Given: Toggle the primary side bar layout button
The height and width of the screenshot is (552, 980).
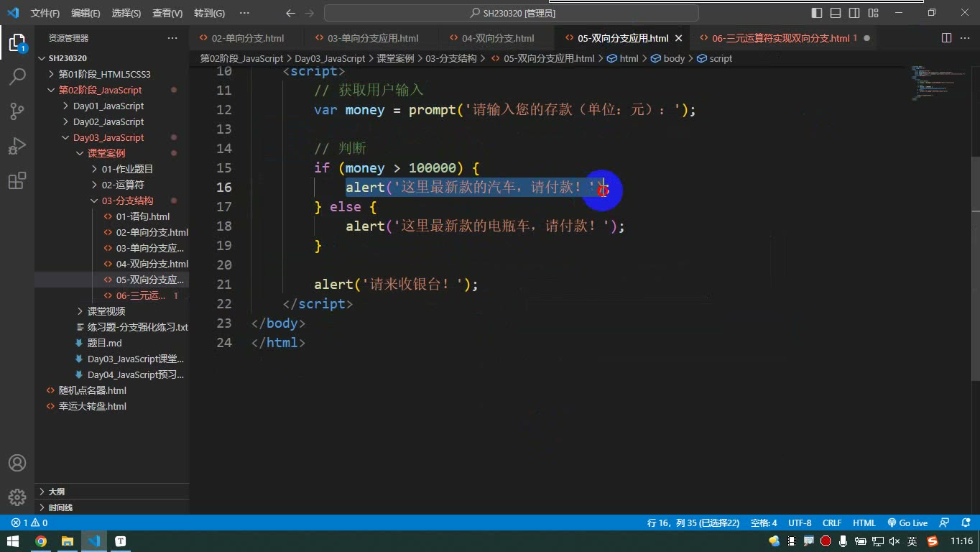Looking at the screenshot, I should coord(817,13).
